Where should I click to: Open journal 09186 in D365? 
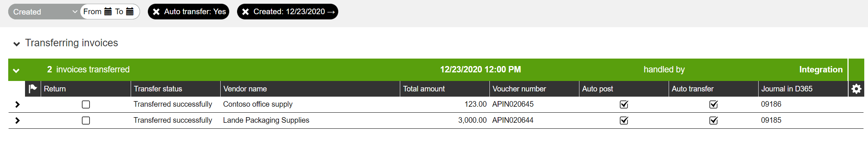click(771, 104)
